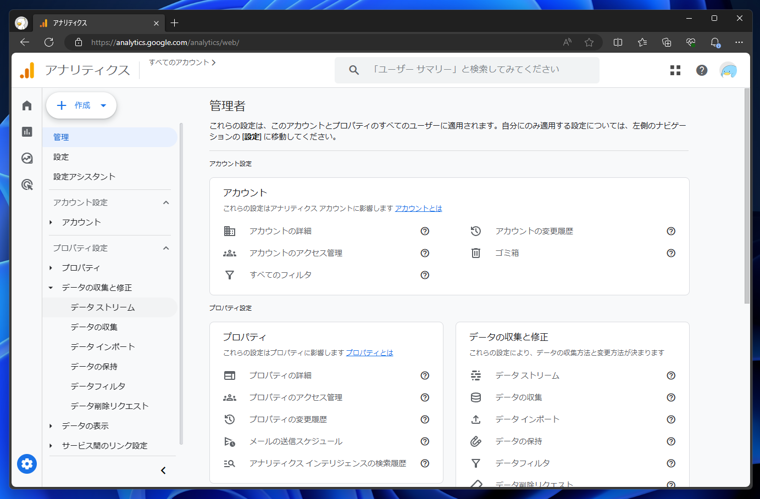Add page to favorites star icon
The width and height of the screenshot is (760, 499).
click(589, 42)
